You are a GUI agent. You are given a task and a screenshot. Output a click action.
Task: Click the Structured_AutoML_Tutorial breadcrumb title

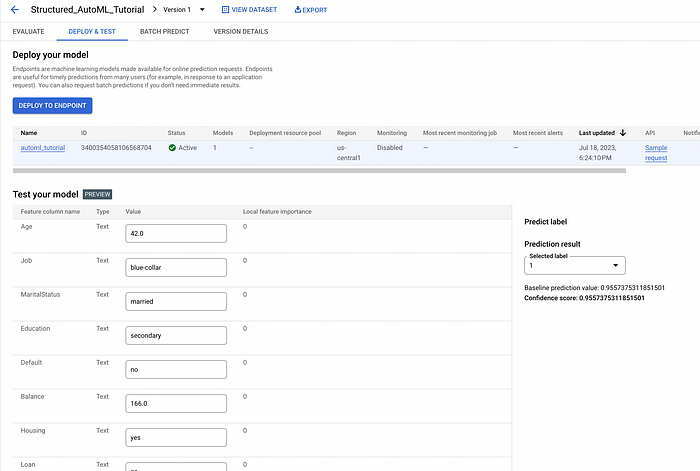tap(88, 9)
